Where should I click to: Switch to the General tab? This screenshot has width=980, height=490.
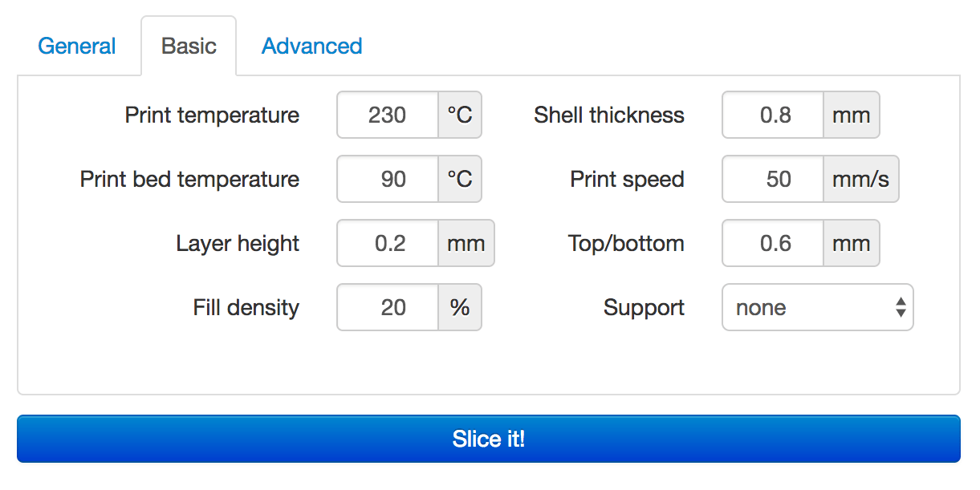(x=76, y=46)
